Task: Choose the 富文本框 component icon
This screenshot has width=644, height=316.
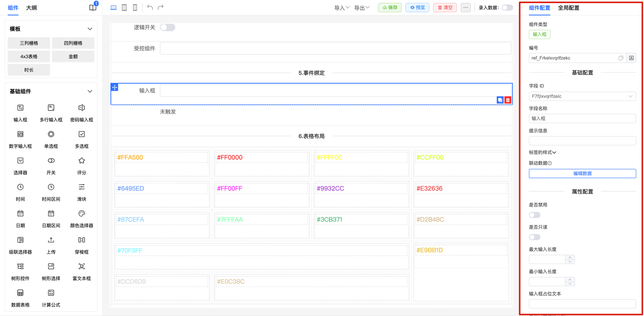Action: (82, 267)
